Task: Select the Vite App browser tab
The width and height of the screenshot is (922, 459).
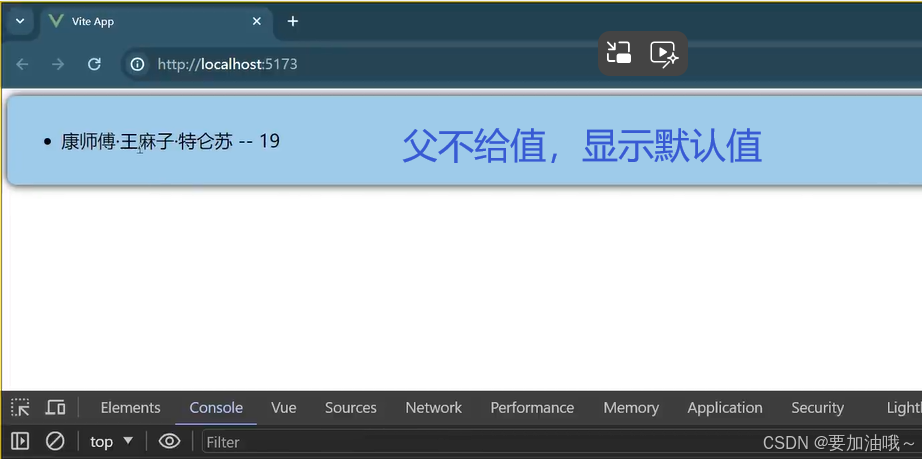Action: 156,22
